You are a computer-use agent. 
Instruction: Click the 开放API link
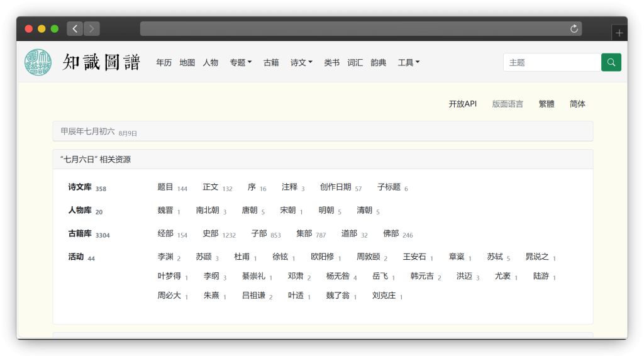click(462, 104)
